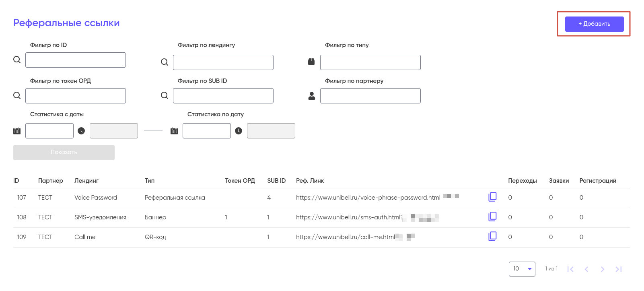644x291 pixels.
Task: Focus the token ОРД filter field
Action: click(76, 96)
